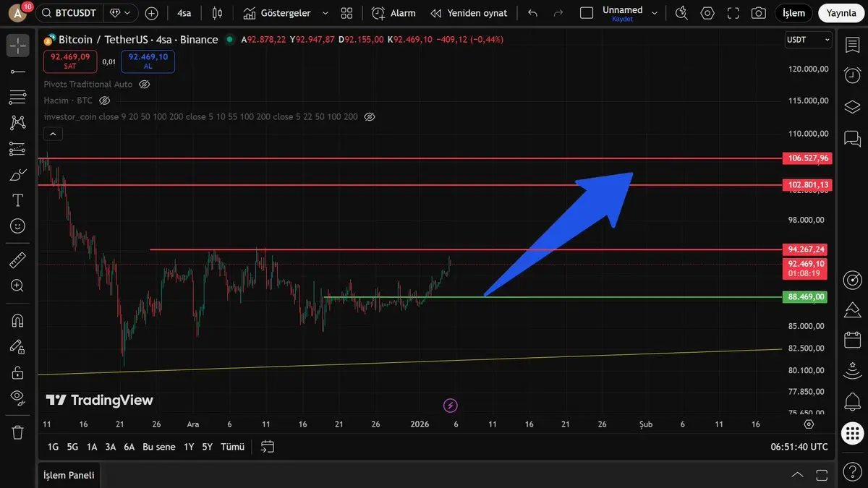Start Yeniden oynat bar replay
The width and height of the screenshot is (868, 488).
(x=469, y=13)
